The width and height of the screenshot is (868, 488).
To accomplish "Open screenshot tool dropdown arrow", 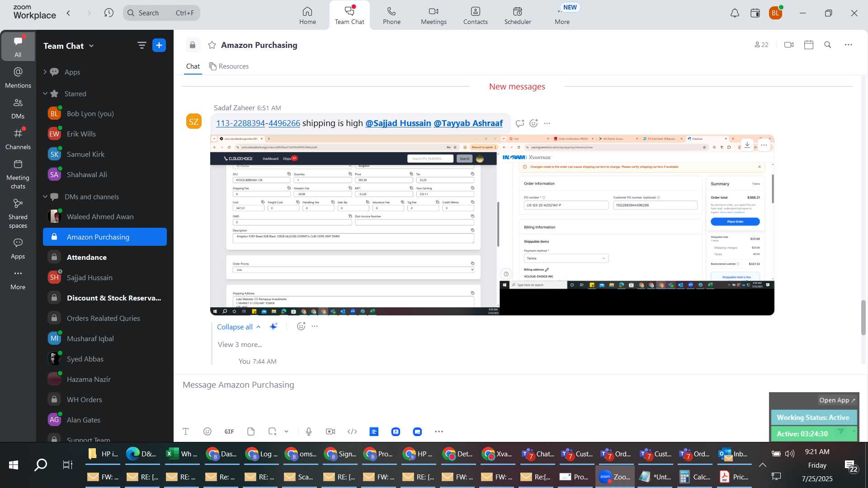I will [287, 432].
